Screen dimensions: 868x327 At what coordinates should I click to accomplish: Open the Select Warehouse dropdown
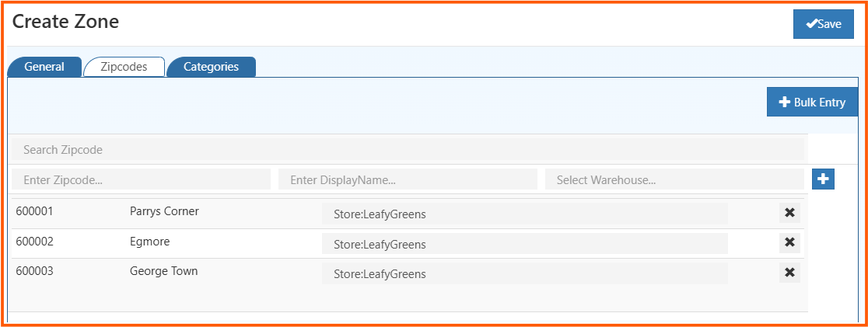tap(674, 179)
